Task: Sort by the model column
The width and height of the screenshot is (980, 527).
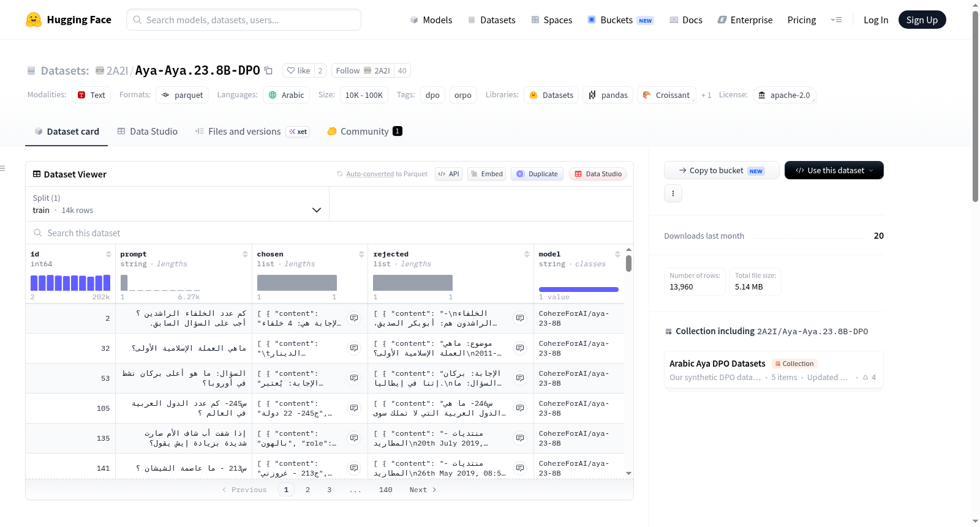Action: coord(617,254)
